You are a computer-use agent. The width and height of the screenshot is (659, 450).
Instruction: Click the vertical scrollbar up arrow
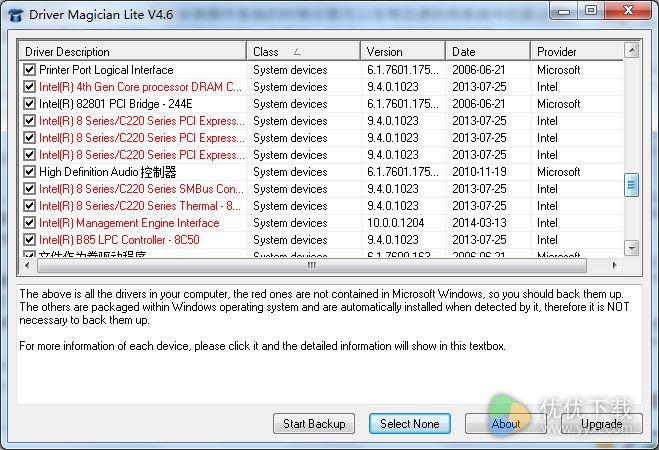(631, 50)
